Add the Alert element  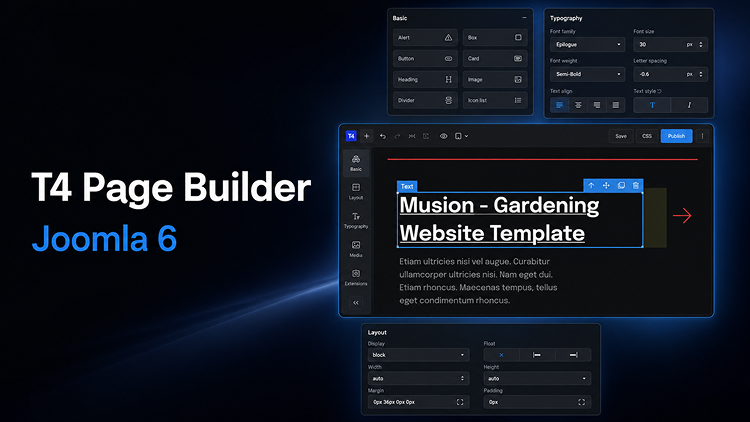pyautogui.click(x=425, y=37)
